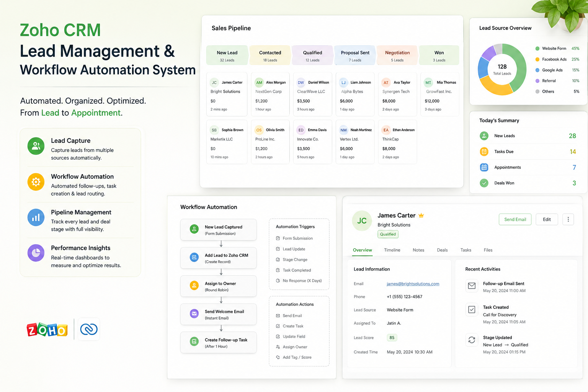This screenshot has width=588, height=392.
Task: Toggle the Lead Update trigger
Action: coord(278,249)
